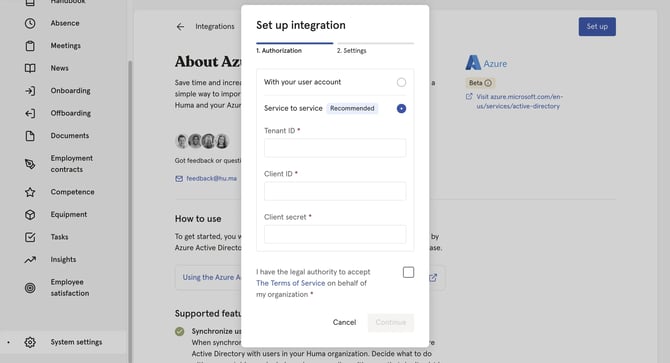Click the Cancel button in dialog
The height and width of the screenshot is (363, 670).
[x=344, y=322]
